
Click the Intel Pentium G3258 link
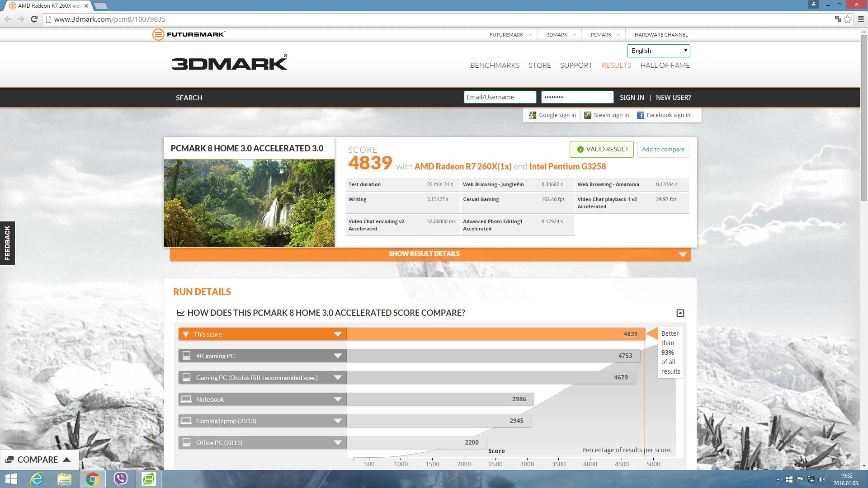(567, 167)
